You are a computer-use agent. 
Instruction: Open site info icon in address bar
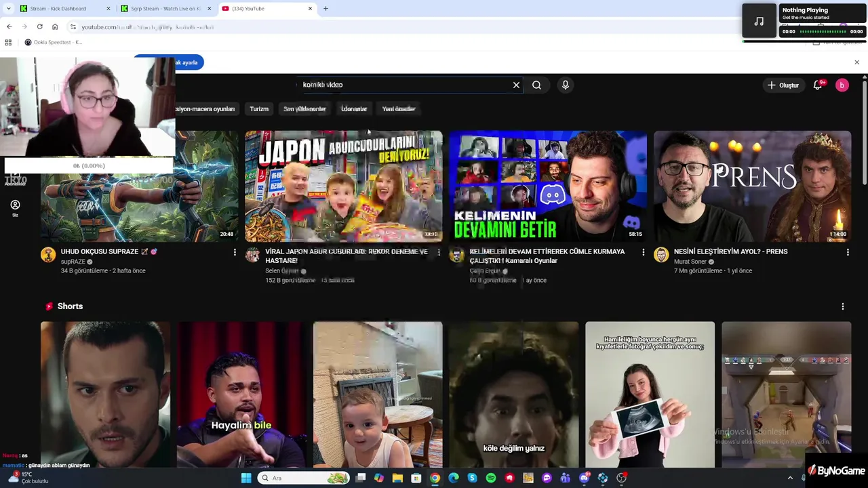click(73, 26)
